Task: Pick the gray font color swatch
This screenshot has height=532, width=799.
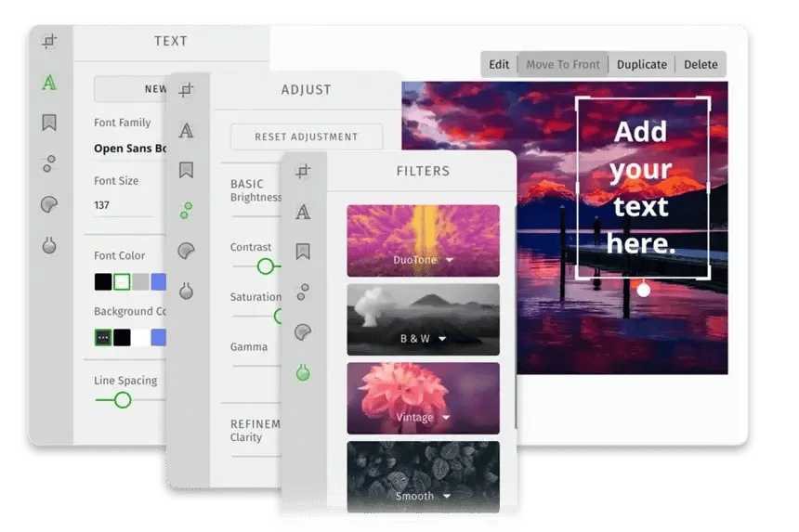Action: point(140,281)
